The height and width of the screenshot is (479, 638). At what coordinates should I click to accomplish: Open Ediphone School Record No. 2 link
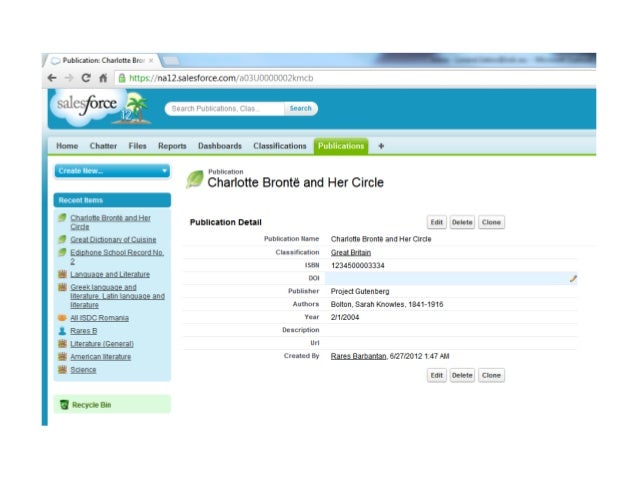click(117, 256)
